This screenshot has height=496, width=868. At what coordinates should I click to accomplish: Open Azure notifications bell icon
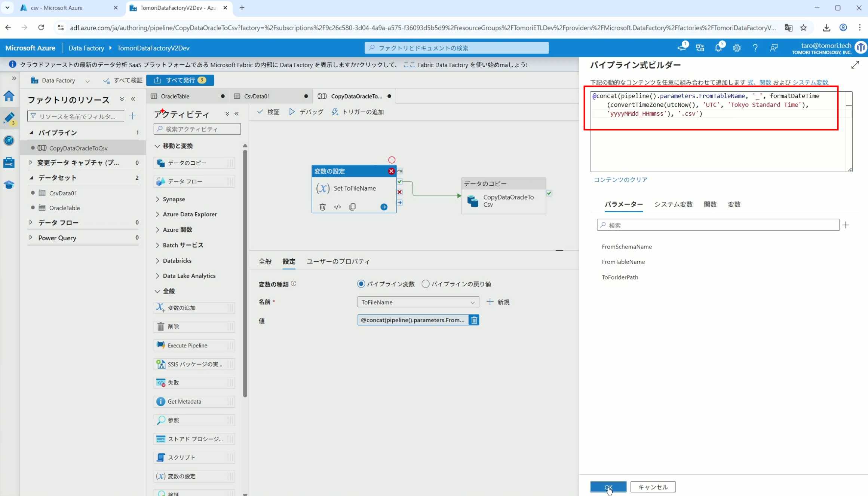[718, 48]
